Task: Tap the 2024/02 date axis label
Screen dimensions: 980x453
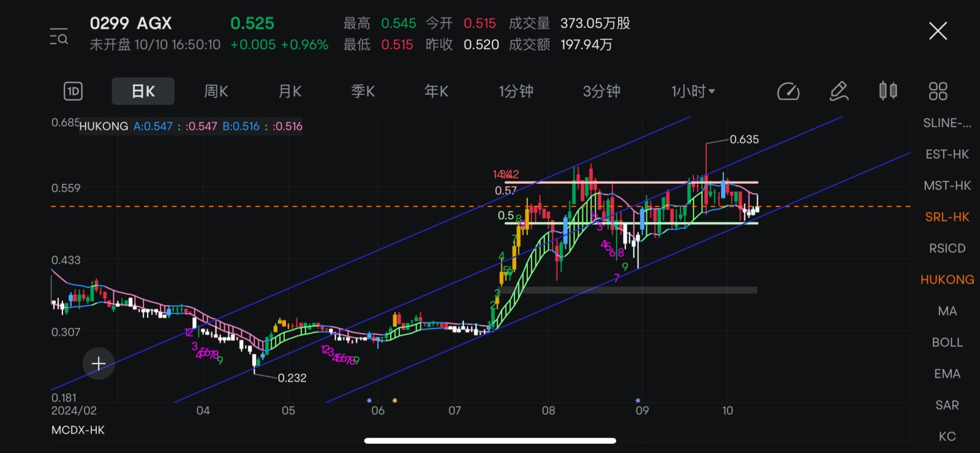Action: (73, 410)
